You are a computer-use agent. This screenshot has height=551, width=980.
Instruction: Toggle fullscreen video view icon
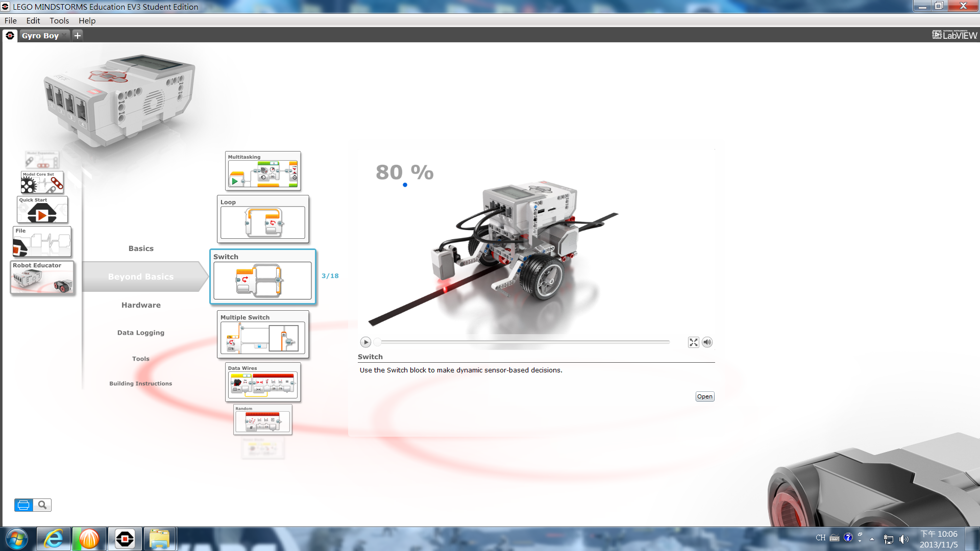(693, 342)
